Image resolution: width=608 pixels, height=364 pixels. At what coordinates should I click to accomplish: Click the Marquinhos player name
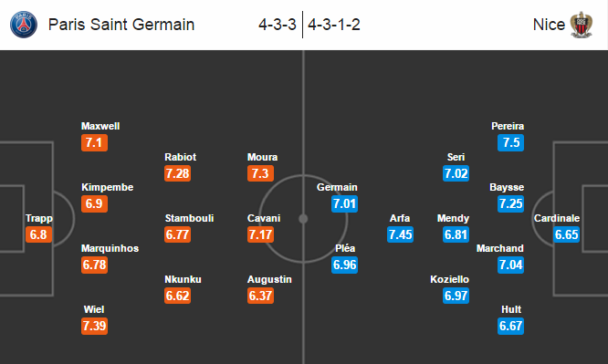tap(110, 248)
